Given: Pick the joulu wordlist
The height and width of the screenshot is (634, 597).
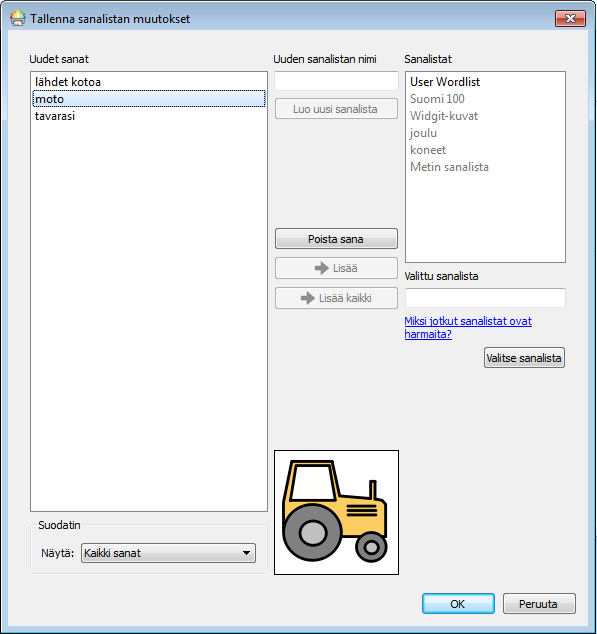Looking at the screenshot, I should click(423, 133).
